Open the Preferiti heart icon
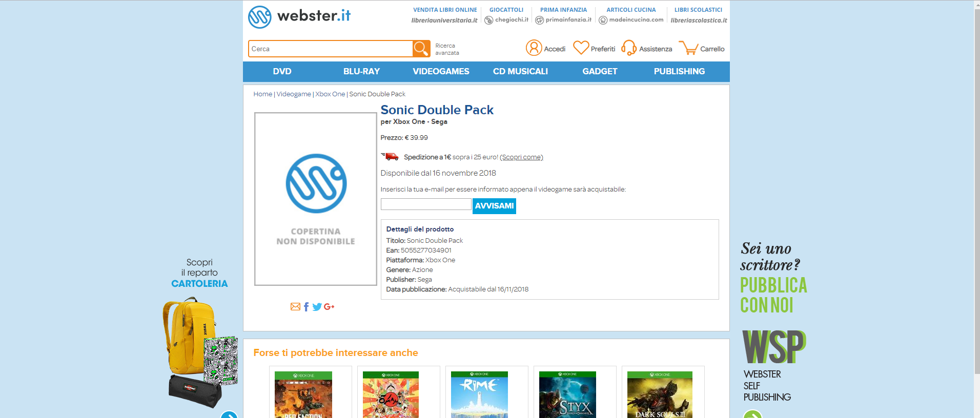 [x=581, y=48]
